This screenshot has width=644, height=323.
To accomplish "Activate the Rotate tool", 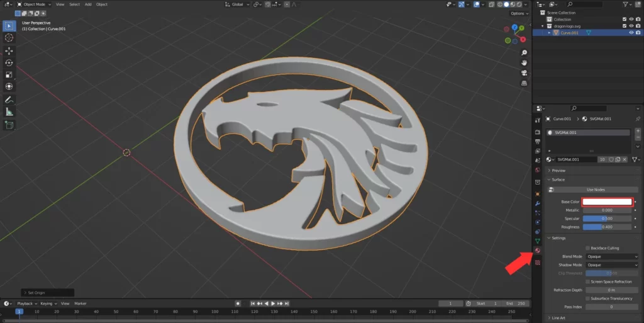I will coord(9,62).
